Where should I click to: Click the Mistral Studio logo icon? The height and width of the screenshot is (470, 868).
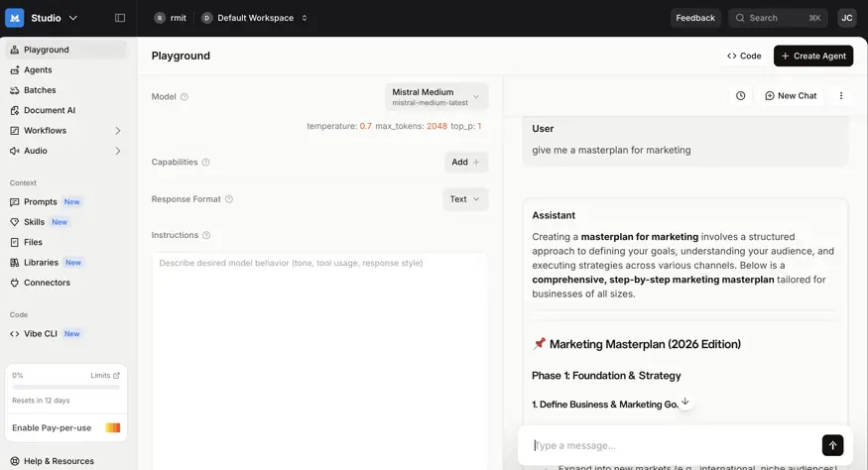pos(15,18)
